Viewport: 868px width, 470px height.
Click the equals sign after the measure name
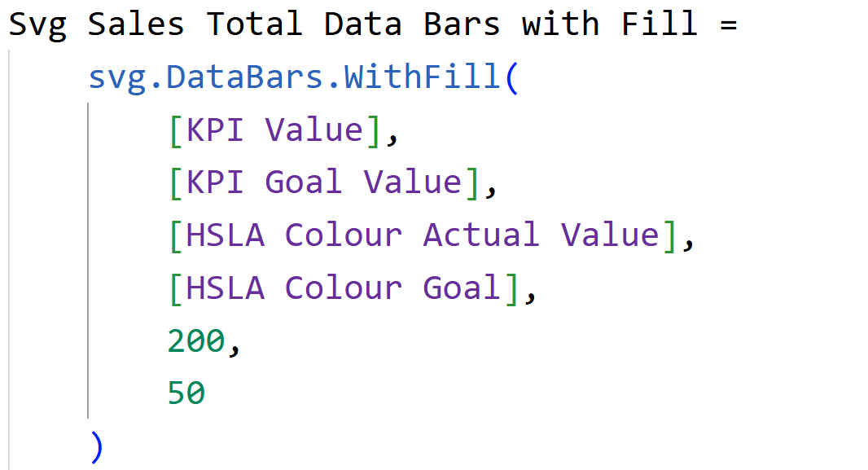pyautogui.click(x=727, y=24)
